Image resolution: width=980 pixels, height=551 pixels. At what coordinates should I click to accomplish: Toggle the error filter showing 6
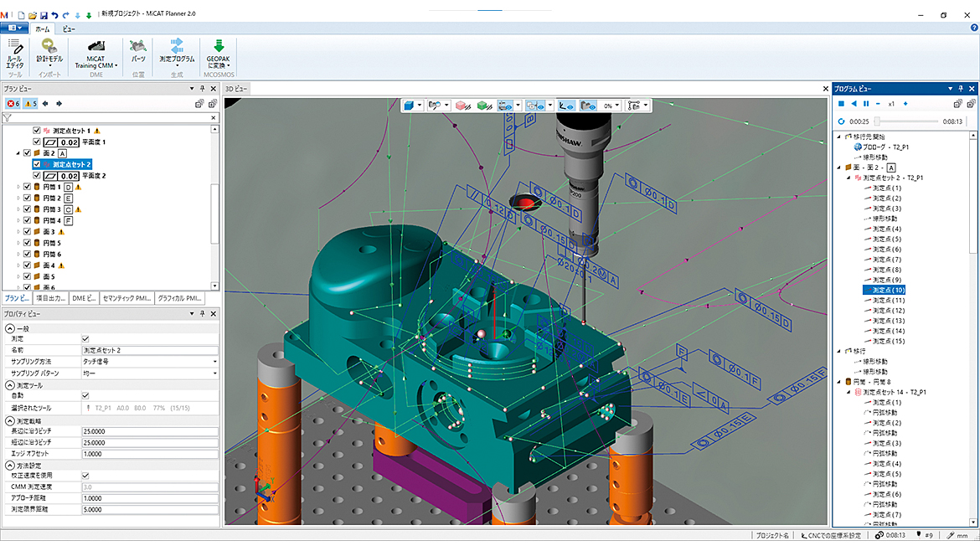[x=13, y=104]
